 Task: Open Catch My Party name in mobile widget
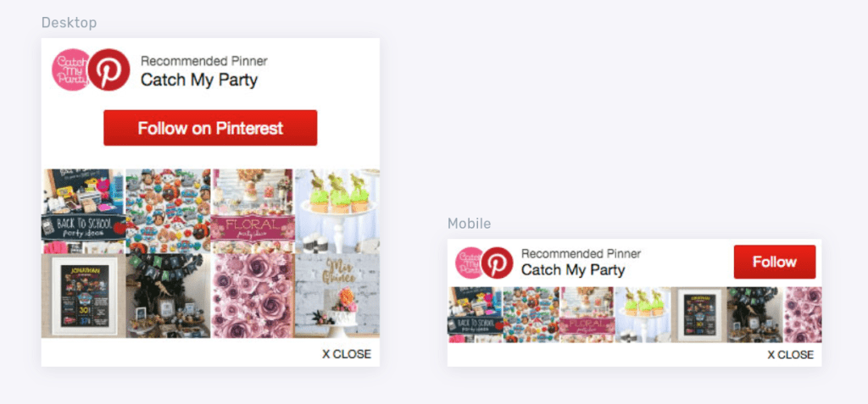pyautogui.click(x=573, y=270)
